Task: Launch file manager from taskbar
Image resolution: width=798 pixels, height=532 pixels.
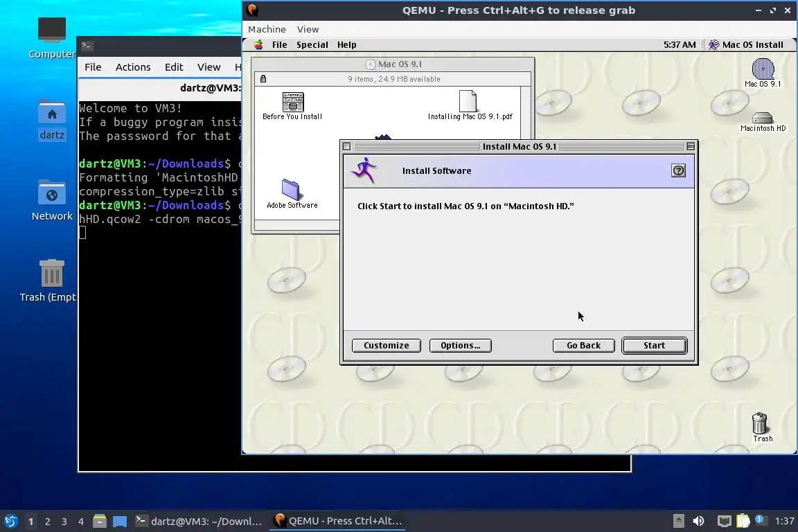Action: point(100,522)
